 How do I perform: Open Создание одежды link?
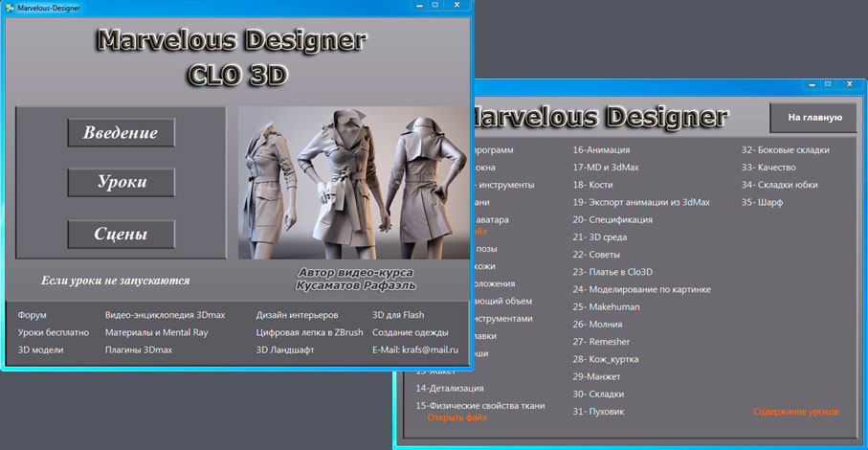(x=411, y=332)
